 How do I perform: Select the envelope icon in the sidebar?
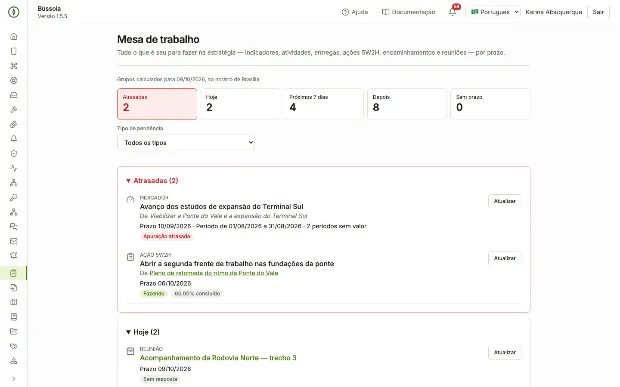pyautogui.click(x=13, y=241)
